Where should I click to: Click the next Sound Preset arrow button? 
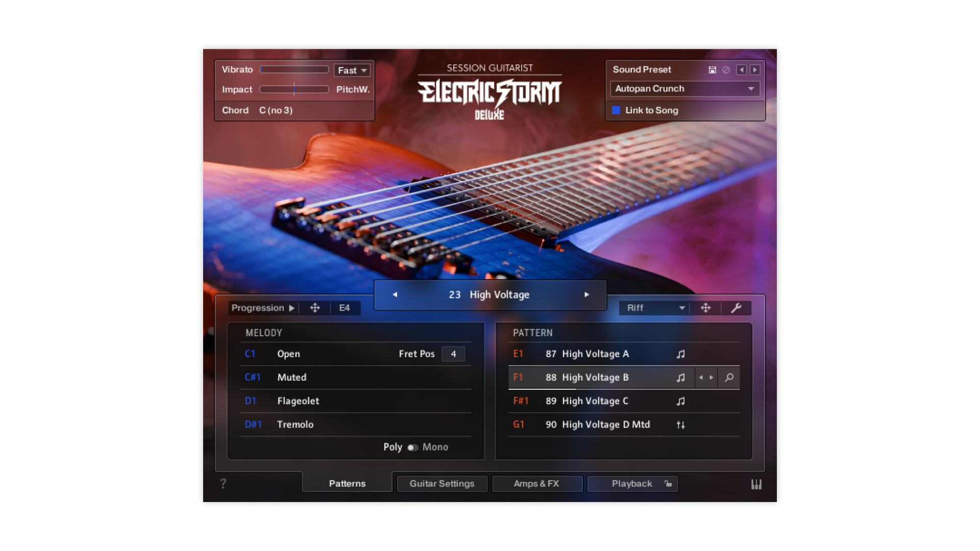(x=754, y=70)
